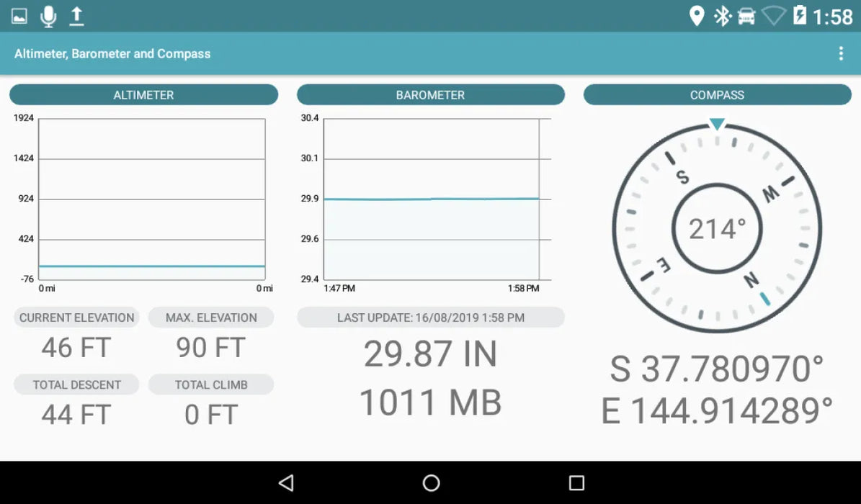Image resolution: width=861 pixels, height=504 pixels.
Task: Select the BAROMETER header tab
Action: click(x=430, y=95)
